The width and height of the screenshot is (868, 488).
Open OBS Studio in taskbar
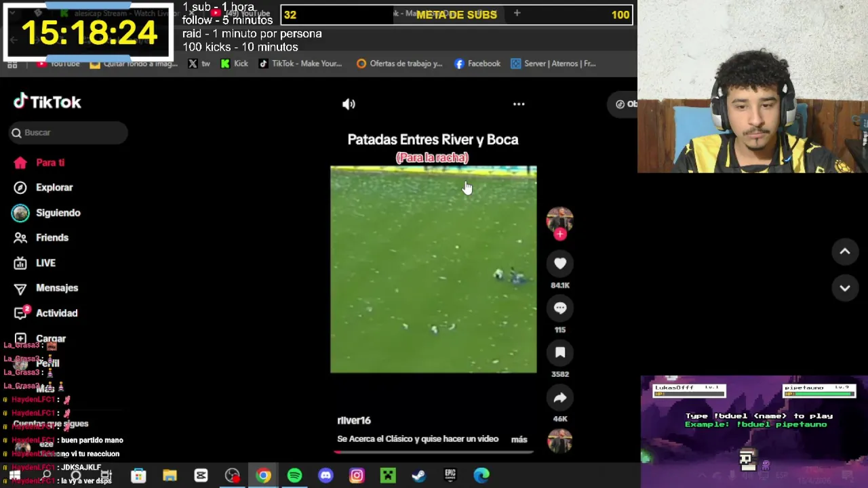[x=233, y=476]
